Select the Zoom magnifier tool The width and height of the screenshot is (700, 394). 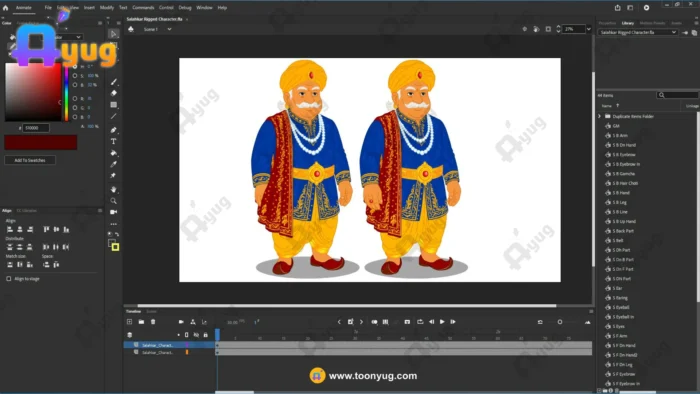[113, 201]
